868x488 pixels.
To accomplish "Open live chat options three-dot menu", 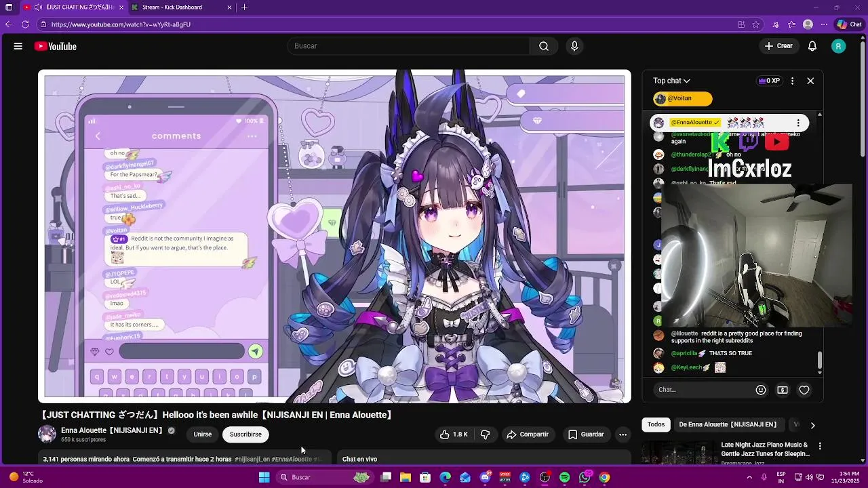I will point(792,81).
